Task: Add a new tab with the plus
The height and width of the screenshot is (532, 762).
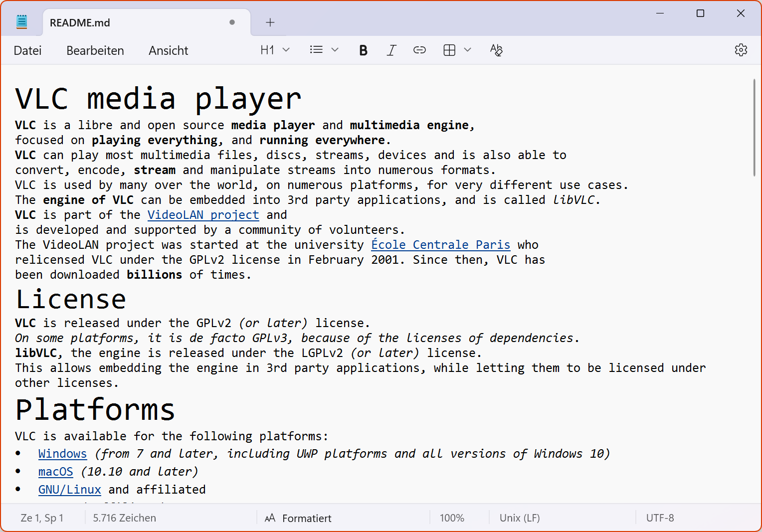Action: [270, 22]
